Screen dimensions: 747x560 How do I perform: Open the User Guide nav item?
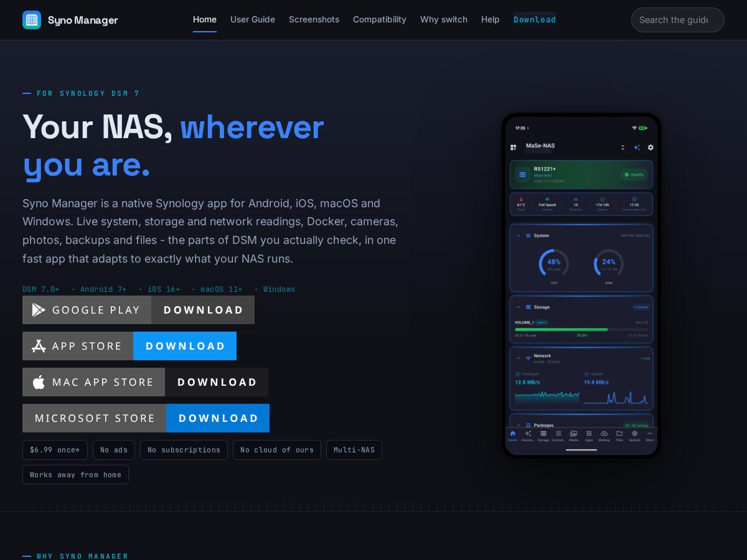(253, 19)
